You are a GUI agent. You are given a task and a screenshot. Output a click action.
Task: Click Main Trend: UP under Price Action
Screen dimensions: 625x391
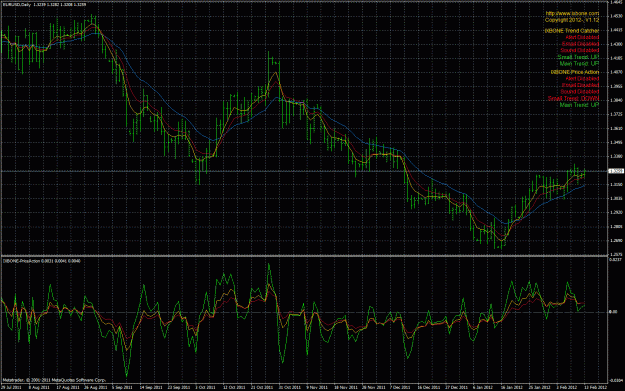point(579,105)
